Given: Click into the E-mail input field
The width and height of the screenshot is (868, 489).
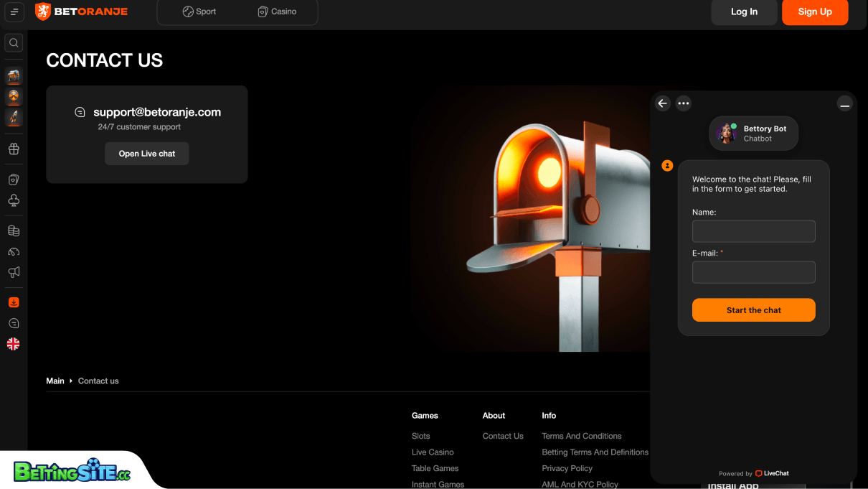Looking at the screenshot, I should click(x=753, y=272).
